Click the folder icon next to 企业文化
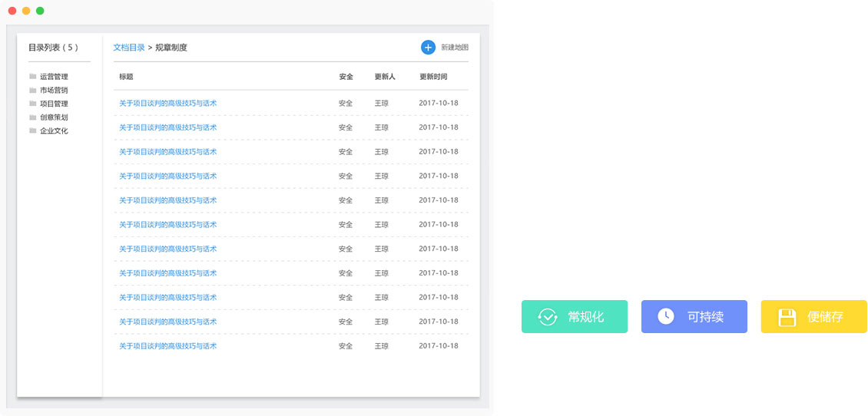The height and width of the screenshot is (416, 868). click(33, 131)
